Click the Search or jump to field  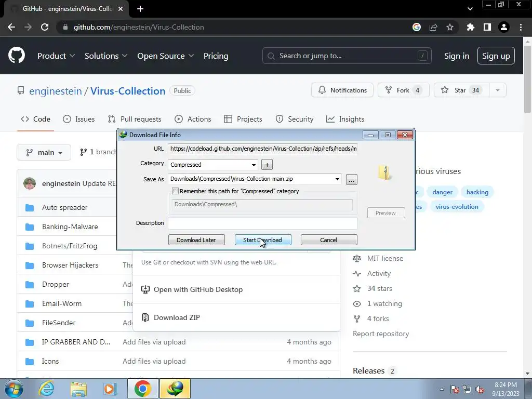click(x=347, y=56)
